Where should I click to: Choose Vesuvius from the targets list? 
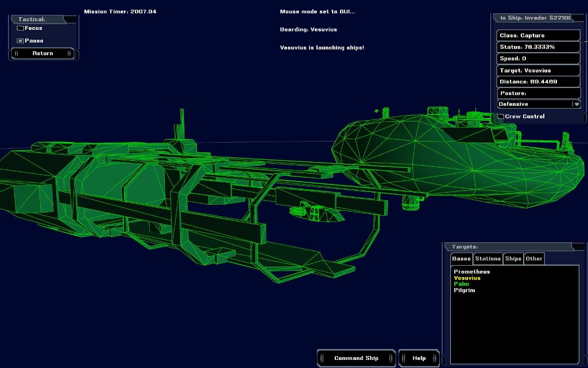pyautogui.click(x=467, y=278)
